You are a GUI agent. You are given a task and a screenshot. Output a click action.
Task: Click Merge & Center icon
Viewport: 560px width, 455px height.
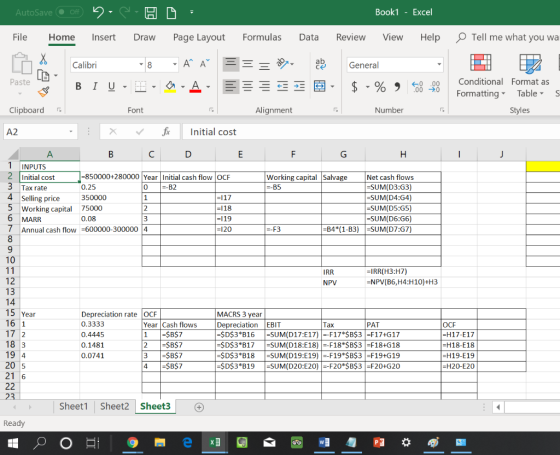tap(319, 86)
